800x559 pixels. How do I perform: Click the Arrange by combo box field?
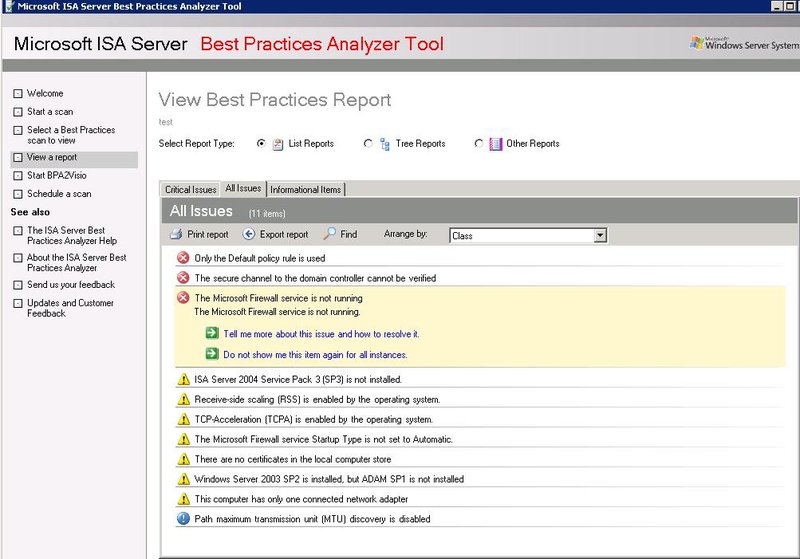pyautogui.click(x=528, y=235)
